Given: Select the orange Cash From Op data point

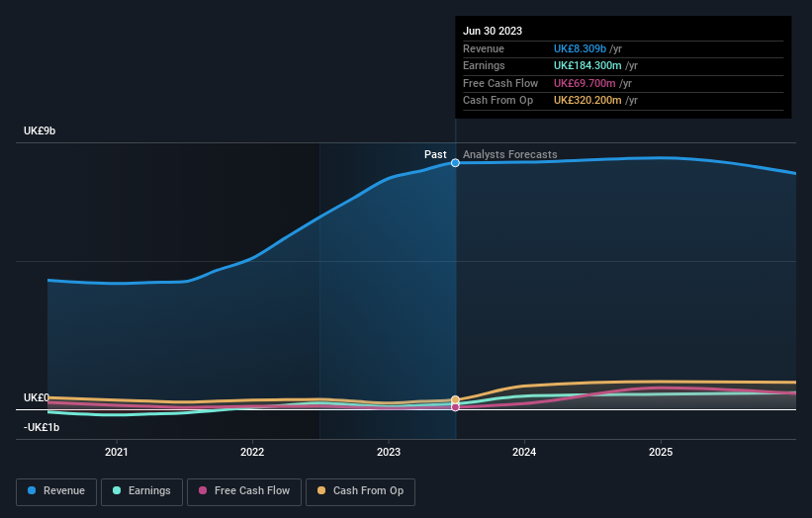Looking at the screenshot, I should [x=455, y=399].
